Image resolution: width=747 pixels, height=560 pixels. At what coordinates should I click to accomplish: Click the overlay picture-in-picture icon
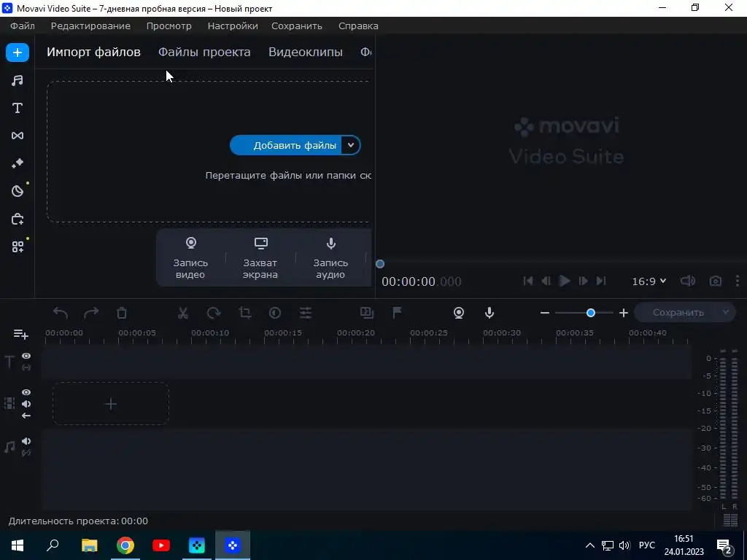point(367,312)
